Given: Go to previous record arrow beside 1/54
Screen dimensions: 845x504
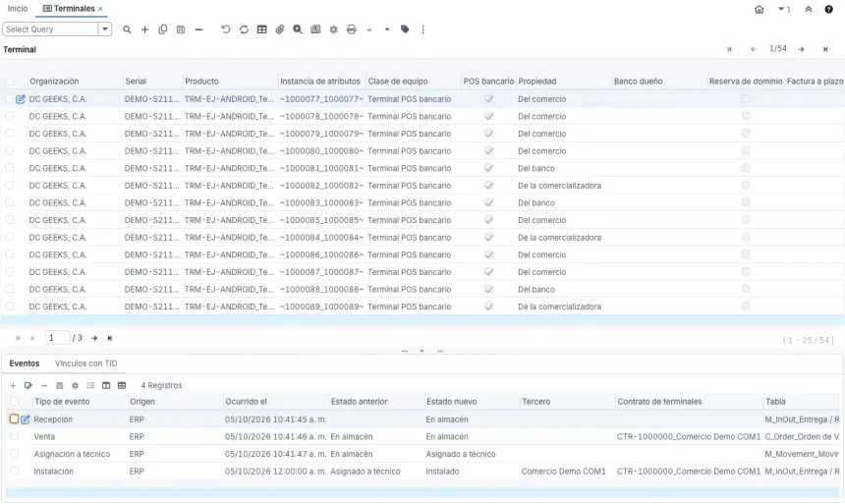Looking at the screenshot, I should 754,49.
